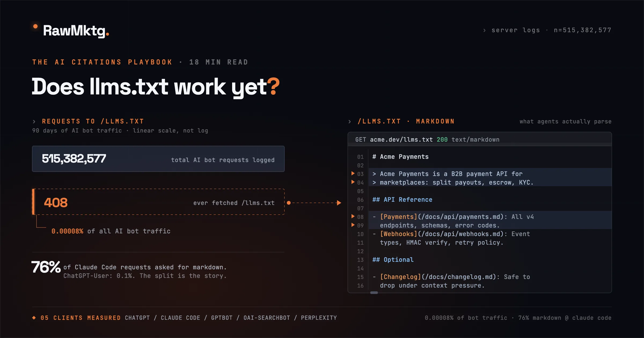Select 'n=515,382,577' in the header
This screenshot has width=644, height=338.
583,30
